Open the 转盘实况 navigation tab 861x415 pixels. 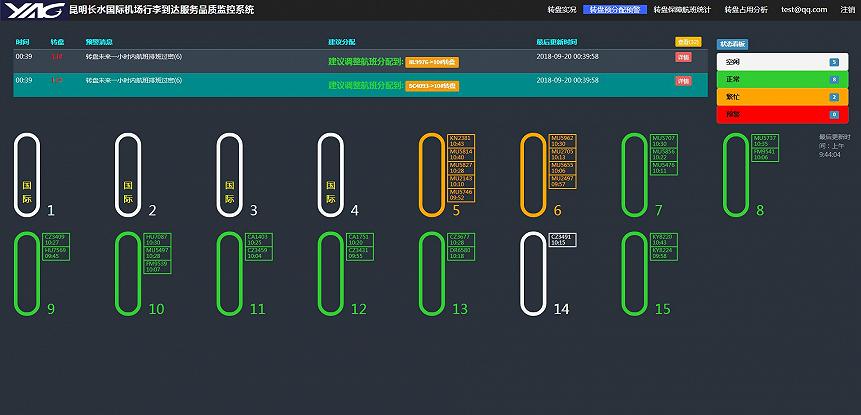(x=562, y=9)
